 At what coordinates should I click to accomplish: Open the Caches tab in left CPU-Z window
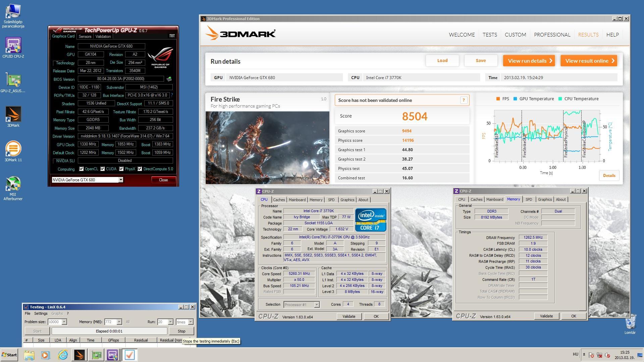tap(279, 200)
